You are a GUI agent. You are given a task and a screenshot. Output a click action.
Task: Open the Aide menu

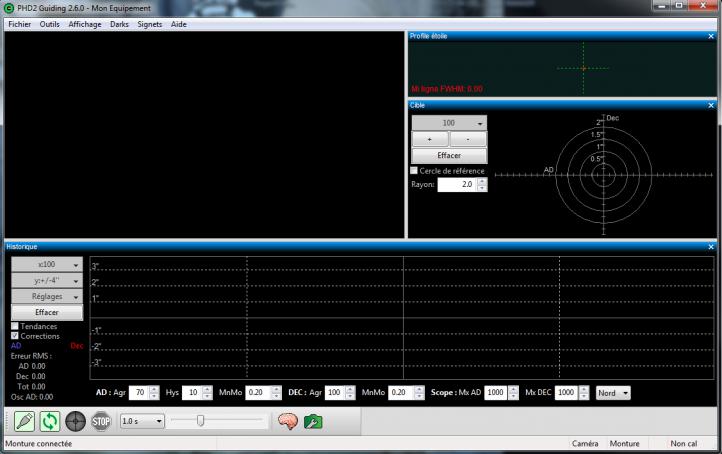pyautogui.click(x=179, y=24)
